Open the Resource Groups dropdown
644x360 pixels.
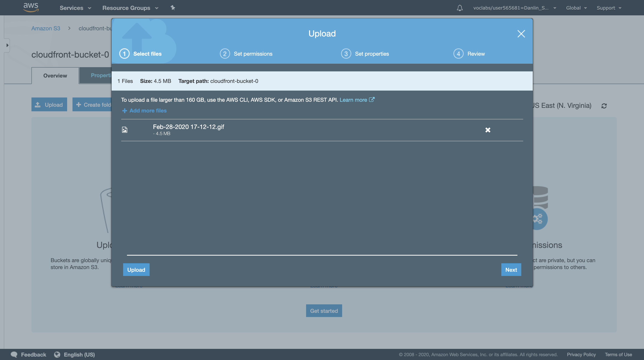(x=130, y=8)
